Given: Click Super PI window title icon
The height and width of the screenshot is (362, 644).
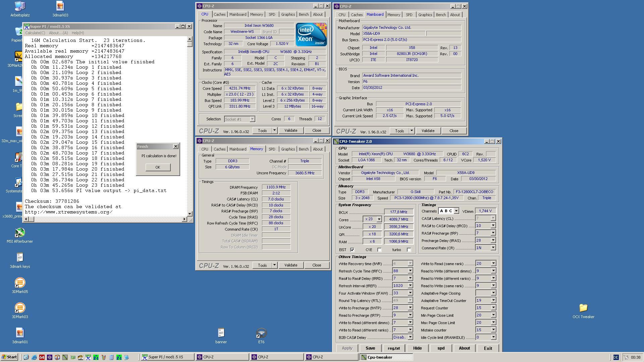Looking at the screenshot, I should coord(26,26).
